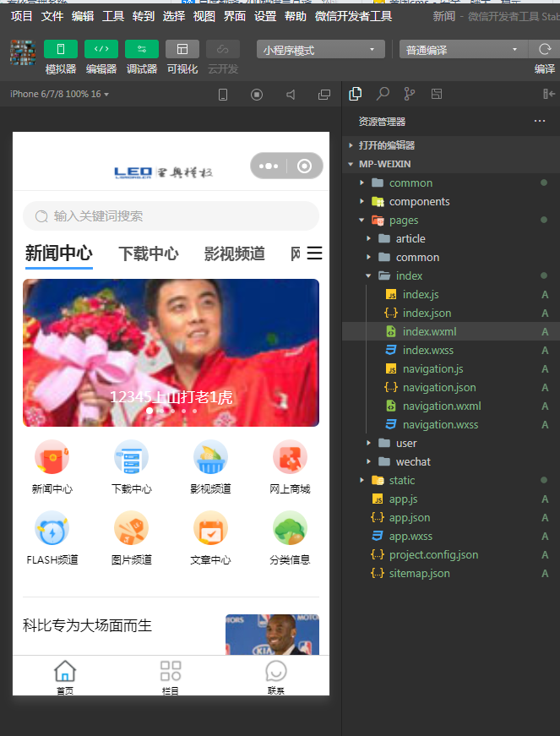Screen dimensions: 560x736
Task: Click the simulator stop record icon
Action: 257,95
